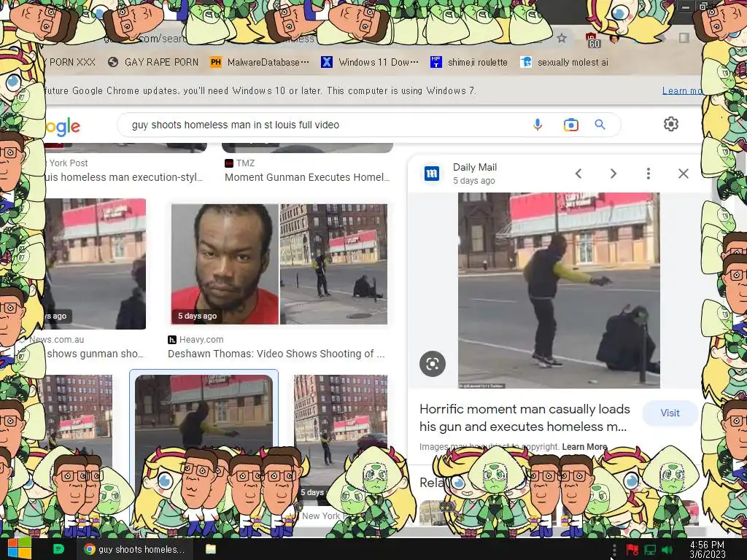Show hidden system tray icons
The height and width of the screenshot is (560, 747).
(614, 550)
